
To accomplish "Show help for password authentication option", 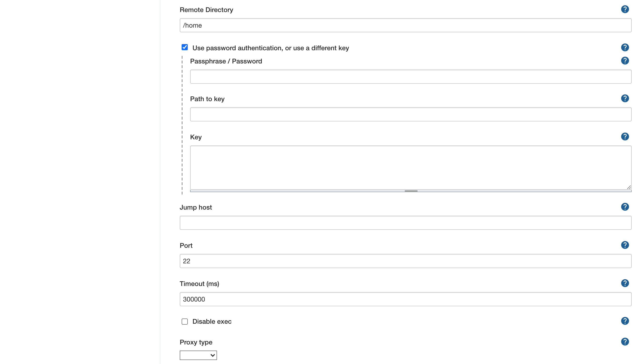I will (625, 47).
